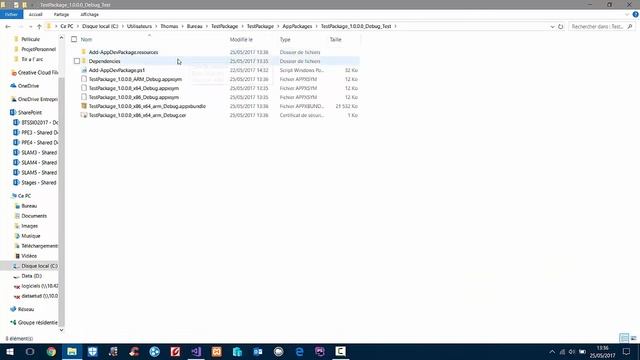This screenshot has height=360, width=640.
Task: Open the Partage ribbon tab
Action: tap(61, 14)
